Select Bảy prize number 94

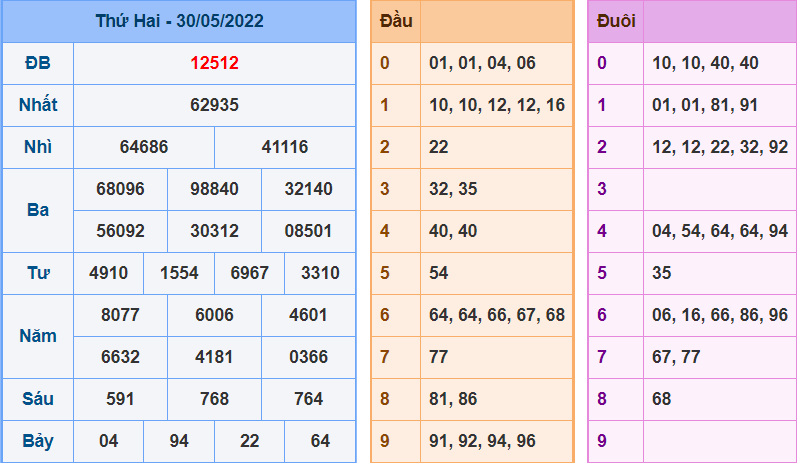[x=179, y=441]
